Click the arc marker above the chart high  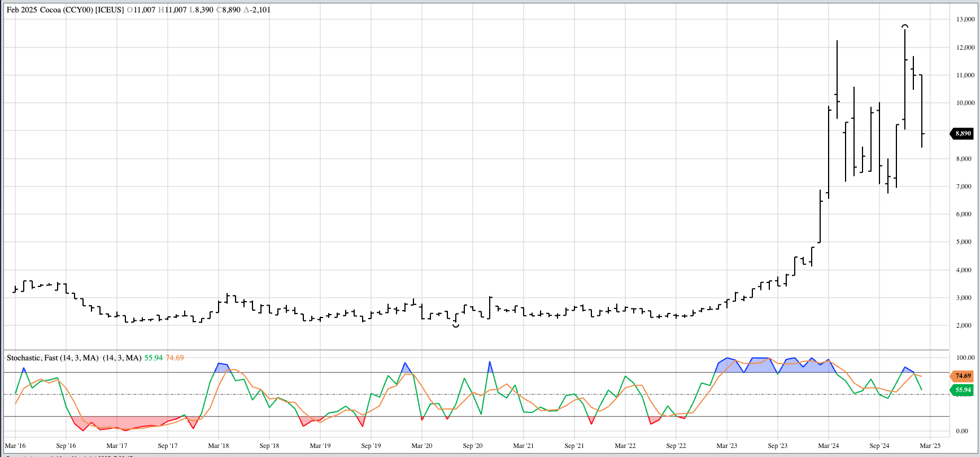pyautogui.click(x=904, y=27)
